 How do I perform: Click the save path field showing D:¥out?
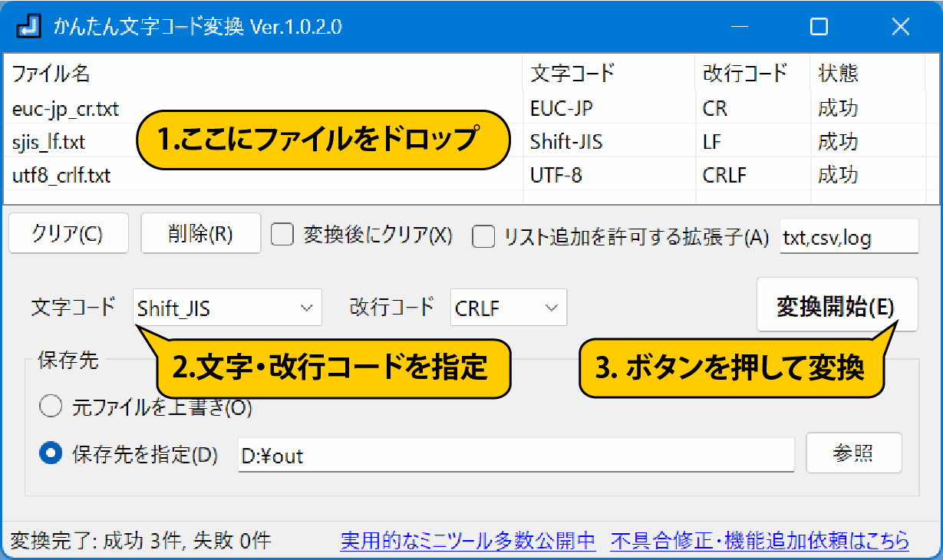pyautogui.click(x=516, y=453)
